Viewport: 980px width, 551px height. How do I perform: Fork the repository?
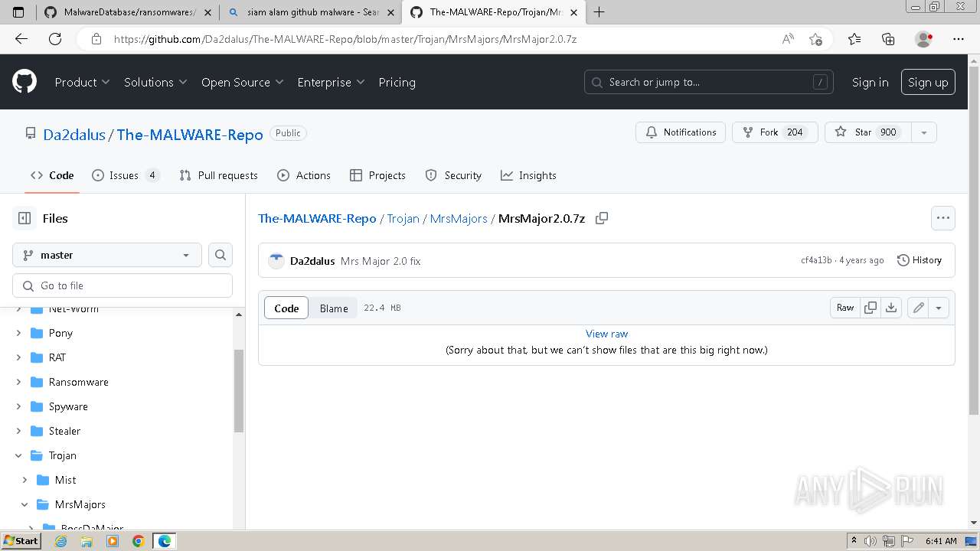(x=775, y=132)
